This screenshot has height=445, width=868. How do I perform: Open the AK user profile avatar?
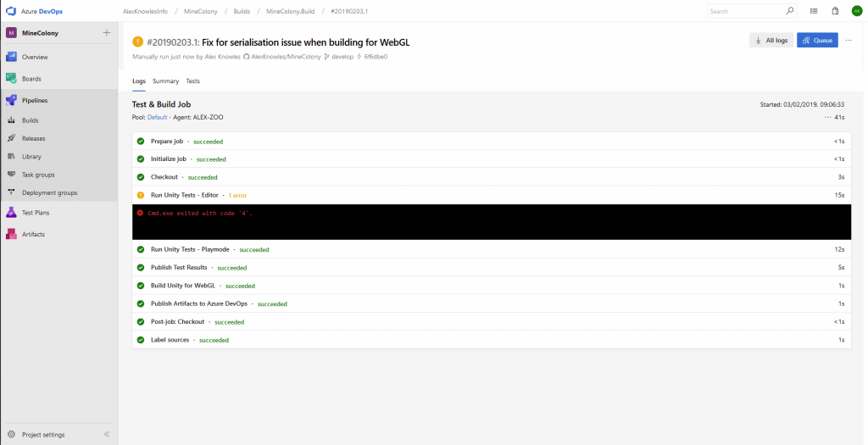[857, 10]
